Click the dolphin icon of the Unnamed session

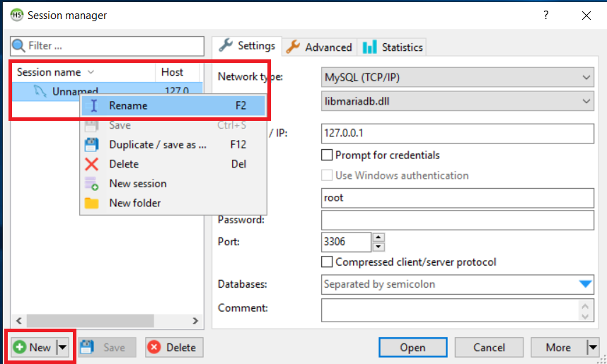click(x=40, y=91)
